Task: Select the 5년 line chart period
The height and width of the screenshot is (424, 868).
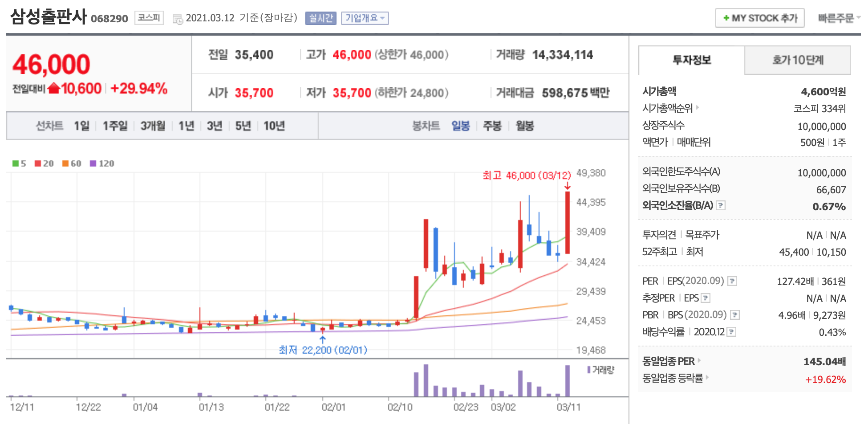Action: click(x=243, y=126)
